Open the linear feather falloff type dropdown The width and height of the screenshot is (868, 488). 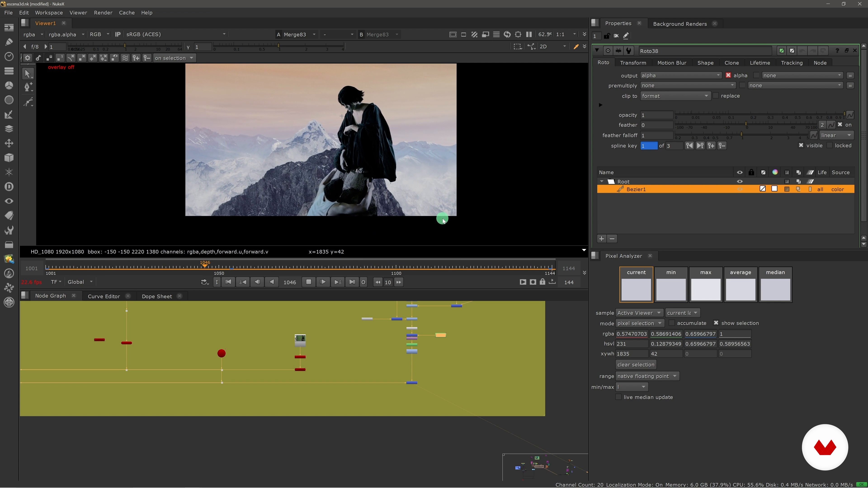point(836,135)
